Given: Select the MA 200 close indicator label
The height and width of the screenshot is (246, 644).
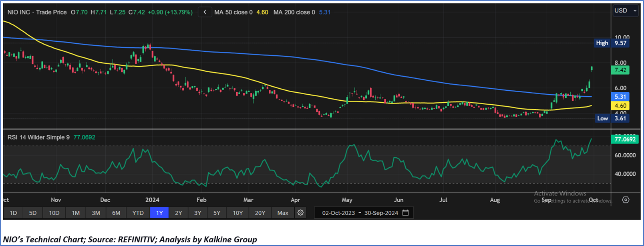Looking at the screenshot, I should 294,12.
